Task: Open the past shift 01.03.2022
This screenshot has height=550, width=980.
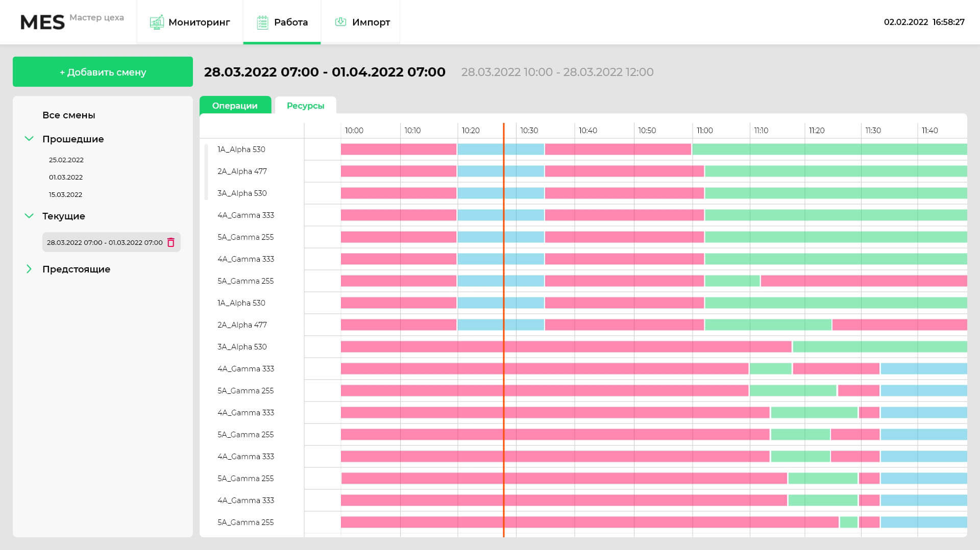Action: [66, 177]
